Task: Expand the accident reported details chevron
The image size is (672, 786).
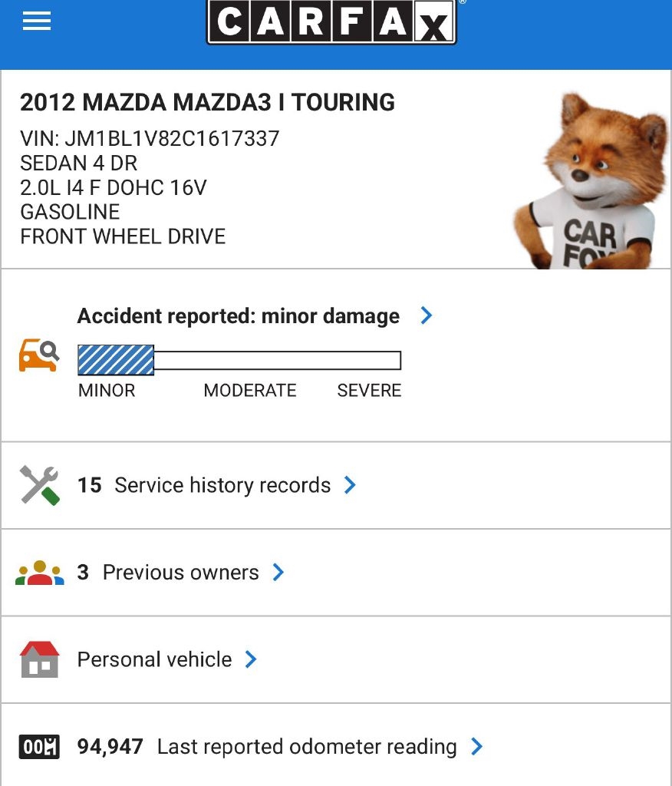Action: (427, 315)
